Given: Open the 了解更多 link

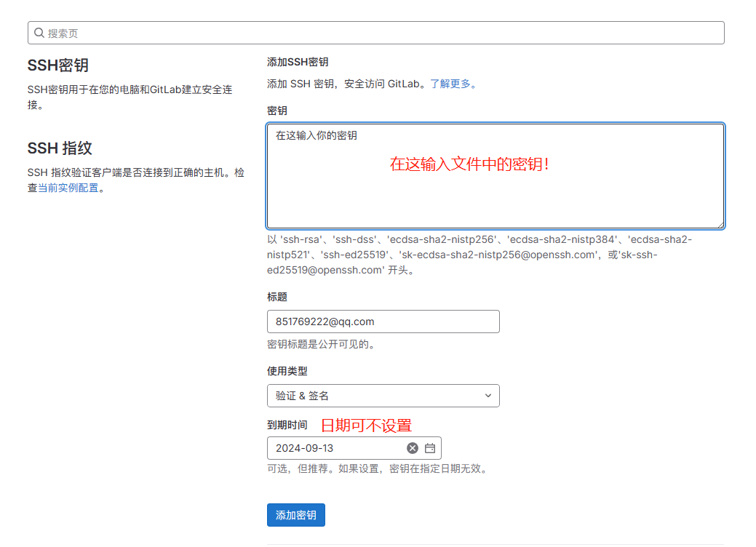Looking at the screenshot, I should [453, 84].
